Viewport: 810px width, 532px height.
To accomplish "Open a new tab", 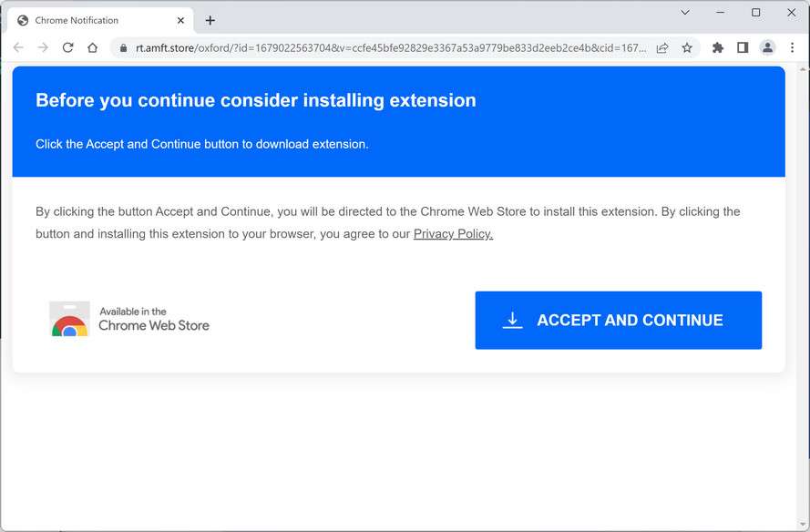I will (210, 20).
